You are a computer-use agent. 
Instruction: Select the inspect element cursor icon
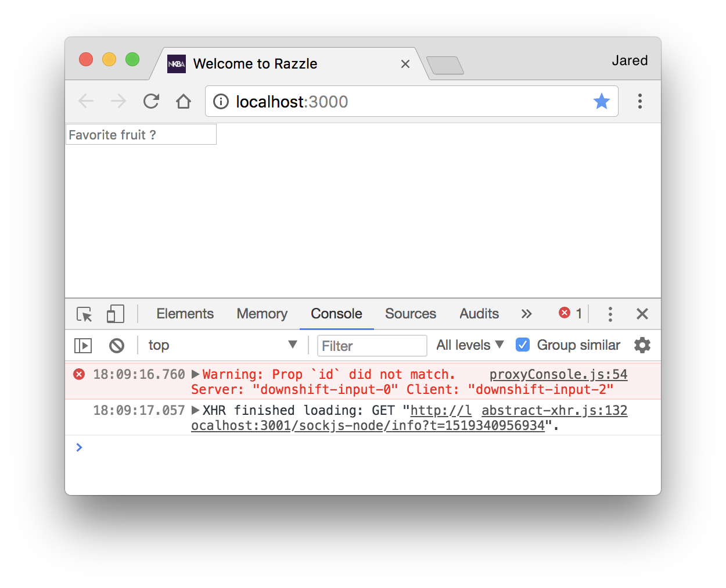[x=84, y=314]
